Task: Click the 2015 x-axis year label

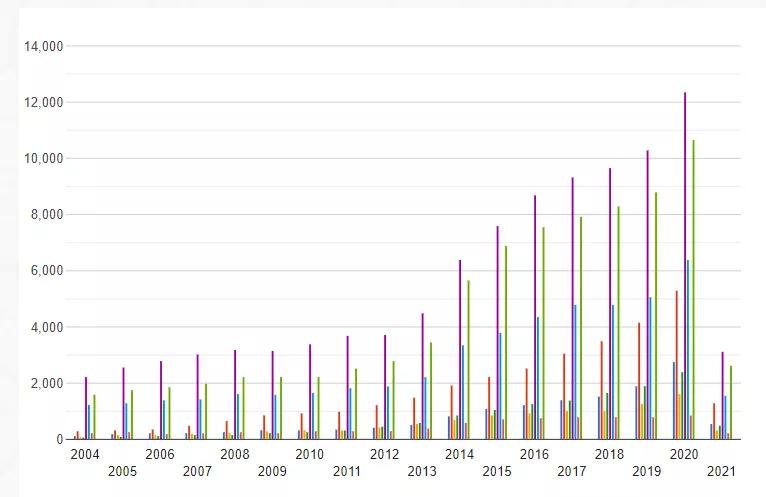Action: [x=497, y=472]
